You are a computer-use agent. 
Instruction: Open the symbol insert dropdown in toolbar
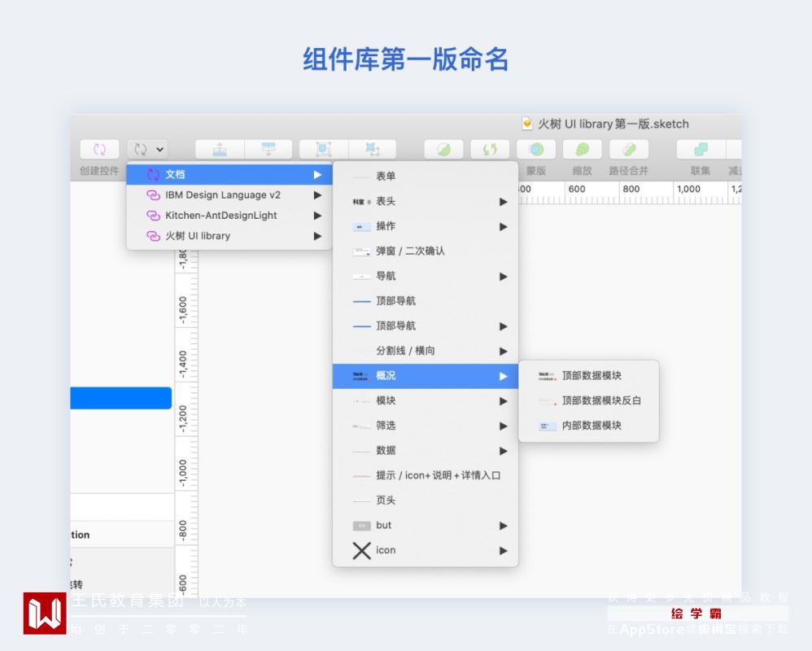(147, 150)
